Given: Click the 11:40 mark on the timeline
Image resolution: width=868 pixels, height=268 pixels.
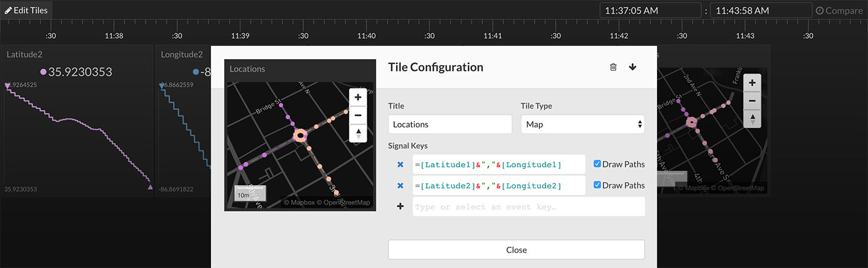Looking at the screenshot, I should 366,36.
